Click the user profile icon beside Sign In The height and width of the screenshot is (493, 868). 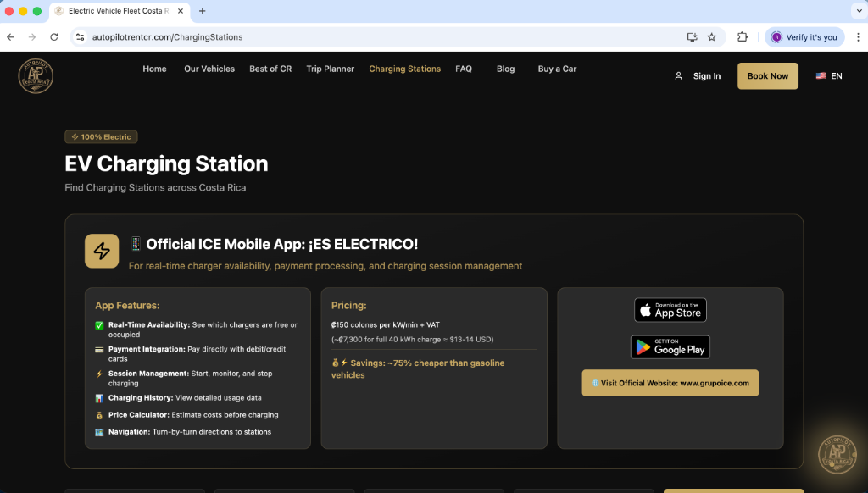[x=679, y=76]
